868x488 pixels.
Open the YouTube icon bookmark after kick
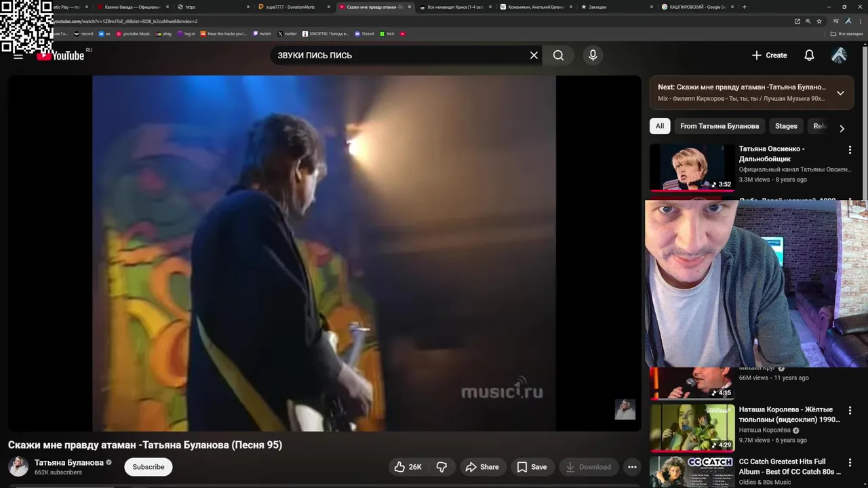pos(403,34)
